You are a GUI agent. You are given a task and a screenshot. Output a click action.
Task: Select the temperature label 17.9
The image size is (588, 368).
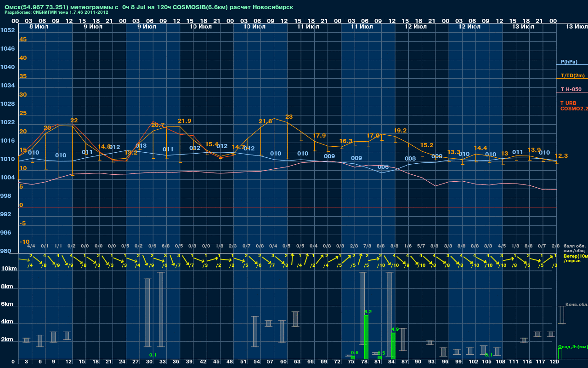coord(319,136)
